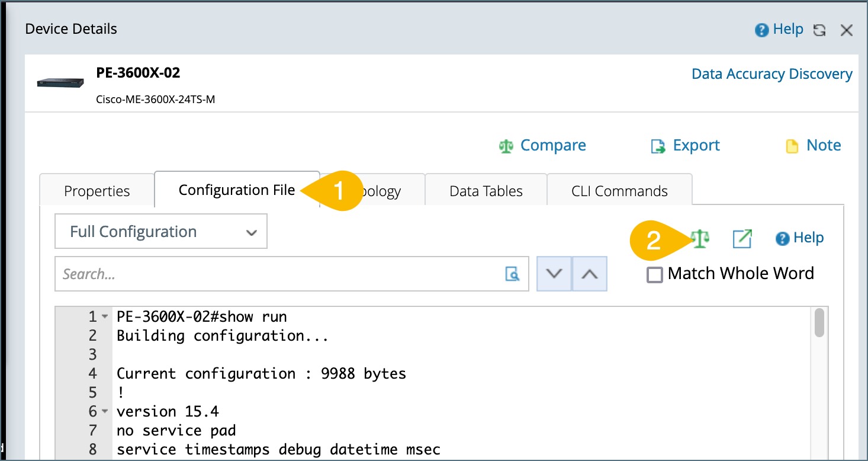Collapse the fold arrow at line 6
Image resolution: width=868 pixels, height=461 pixels.
tap(105, 411)
